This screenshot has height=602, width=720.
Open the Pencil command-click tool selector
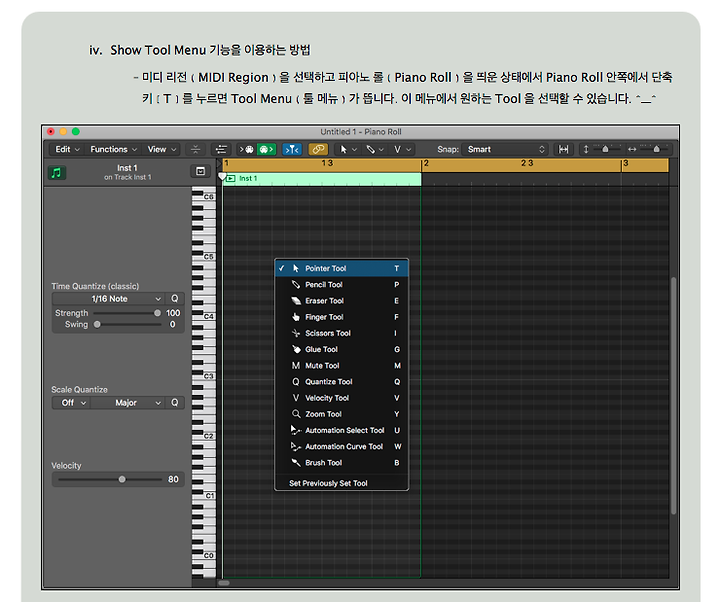click(x=375, y=149)
